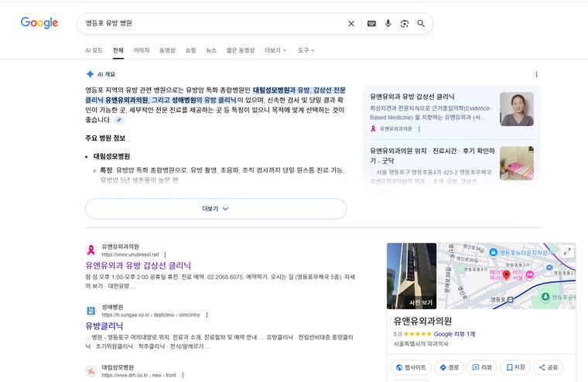Viewport: 588px width, 382px height.
Task: Save the place with 저장 button
Action: (x=514, y=367)
